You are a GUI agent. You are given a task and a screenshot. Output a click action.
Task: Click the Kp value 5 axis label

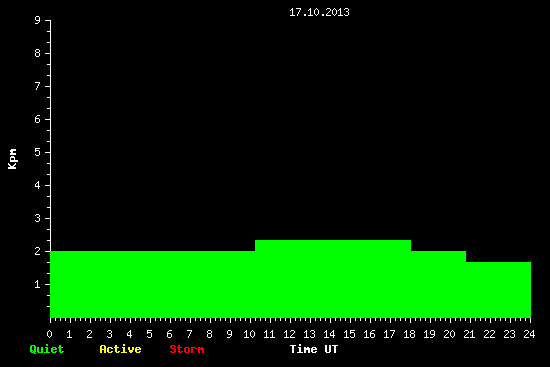tap(38, 152)
